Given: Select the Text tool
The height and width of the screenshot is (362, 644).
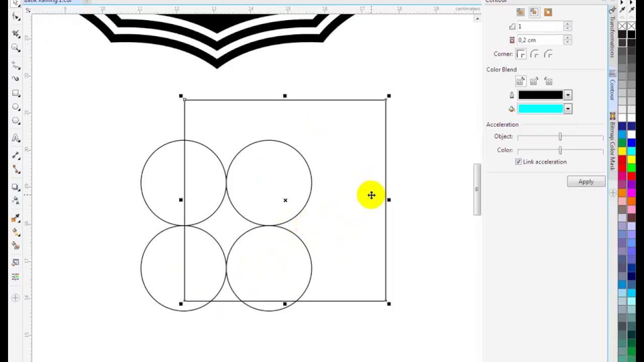Looking at the screenshot, I should (16, 138).
